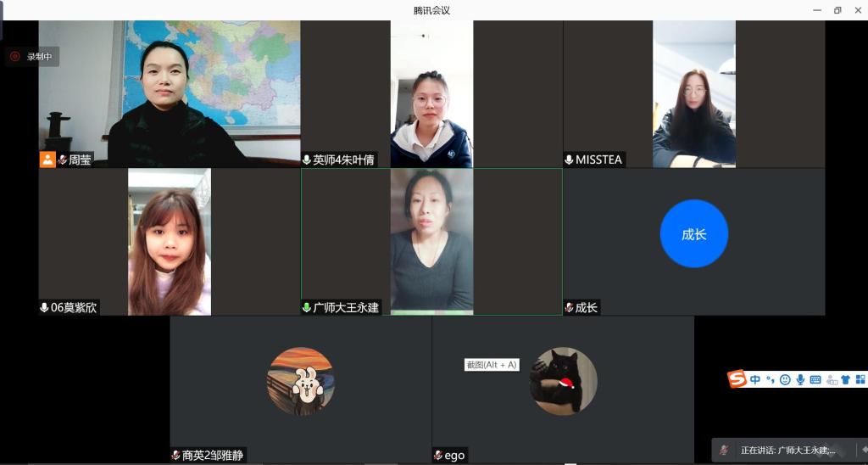Click the red recording indicator icon
Image resolution: width=868 pixels, height=465 pixels.
tap(14, 57)
